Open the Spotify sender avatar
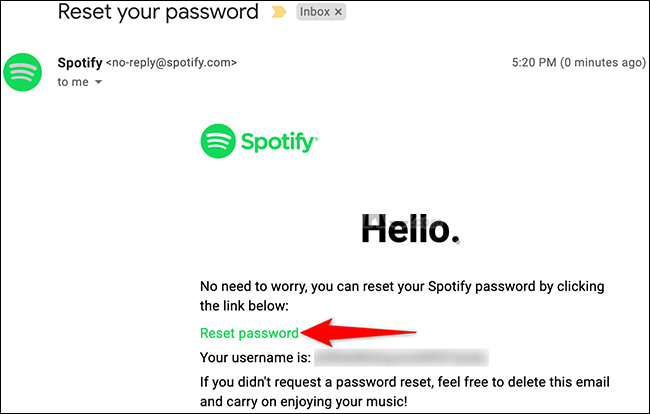Screen dimensions: 650x414 point(22,72)
